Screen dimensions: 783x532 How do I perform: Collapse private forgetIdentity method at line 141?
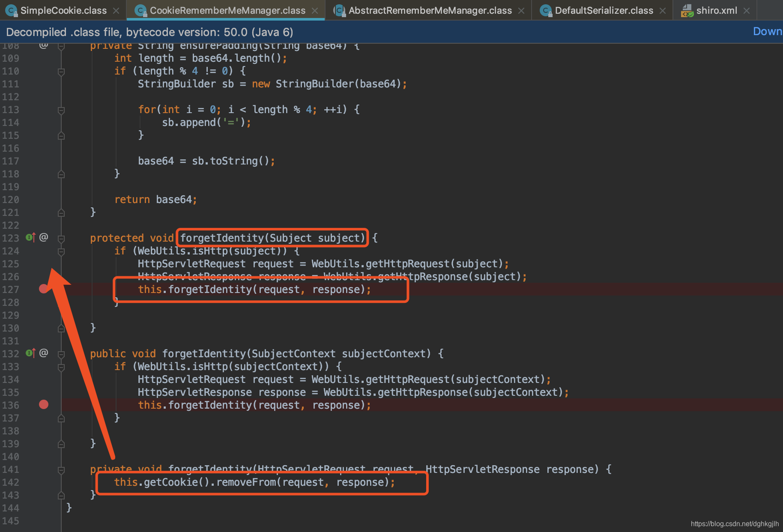61,470
